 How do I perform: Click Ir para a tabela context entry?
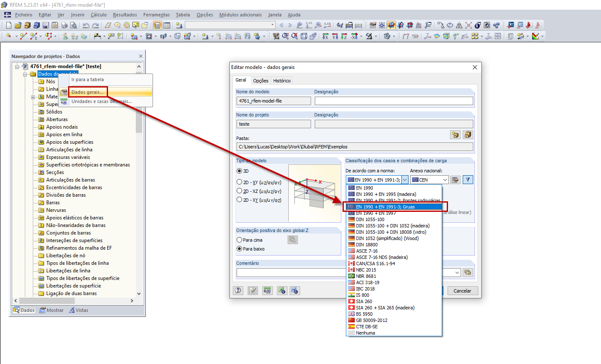(87, 79)
